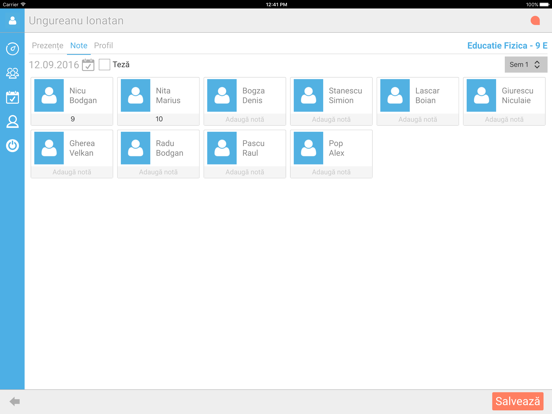The height and width of the screenshot is (414, 552).
Task: Switch to the Profil tab
Action: [x=104, y=45]
